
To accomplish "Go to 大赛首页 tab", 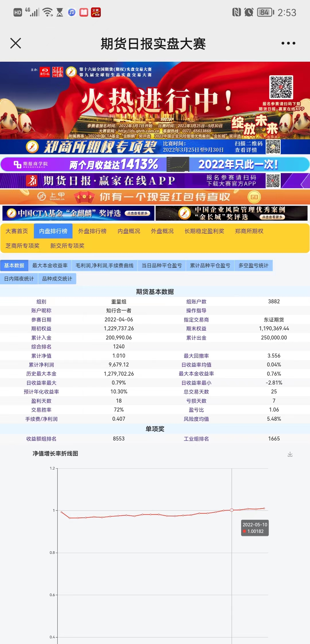I will click(17, 231).
